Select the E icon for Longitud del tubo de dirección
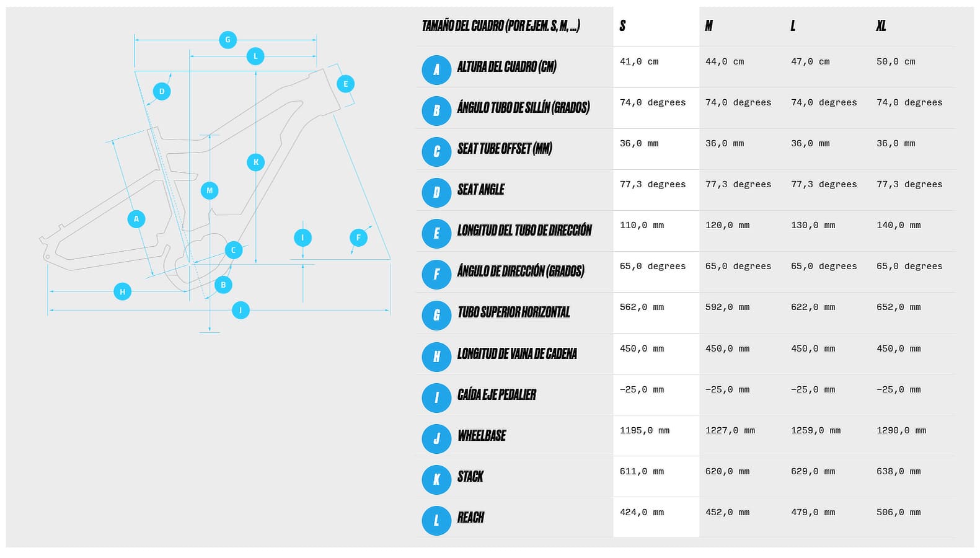 click(436, 233)
